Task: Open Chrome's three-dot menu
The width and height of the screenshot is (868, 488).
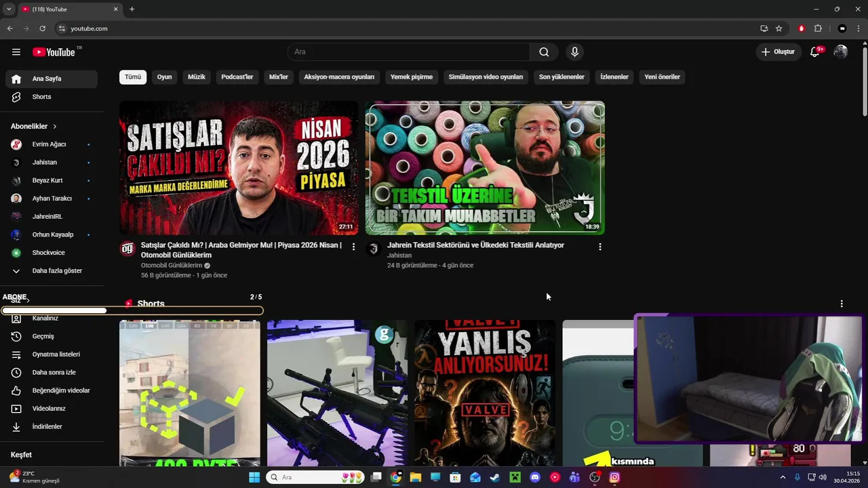Action: pos(859,28)
